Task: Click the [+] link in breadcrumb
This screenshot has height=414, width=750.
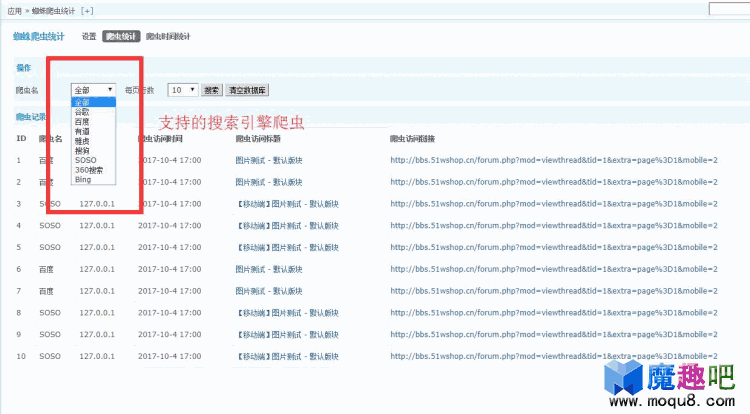Action: tap(87, 11)
